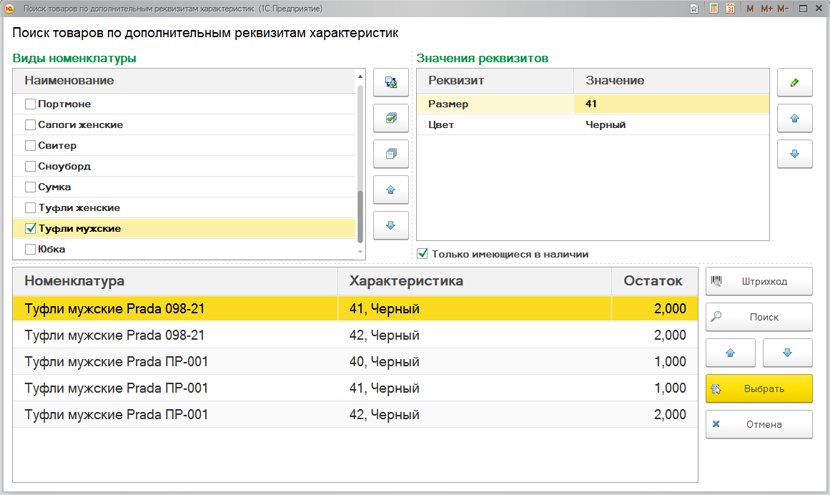Click the check all items icon button

pos(391,119)
